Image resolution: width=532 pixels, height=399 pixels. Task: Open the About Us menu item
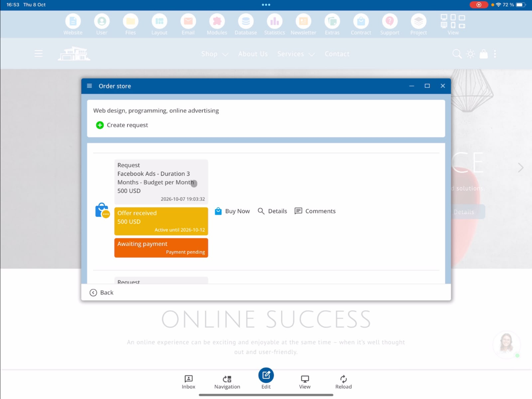point(253,54)
